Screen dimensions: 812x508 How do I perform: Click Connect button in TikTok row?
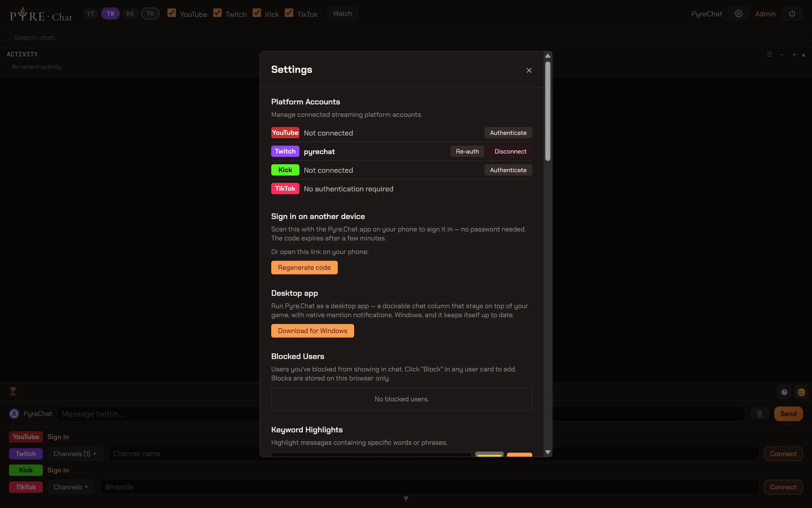coord(783,487)
